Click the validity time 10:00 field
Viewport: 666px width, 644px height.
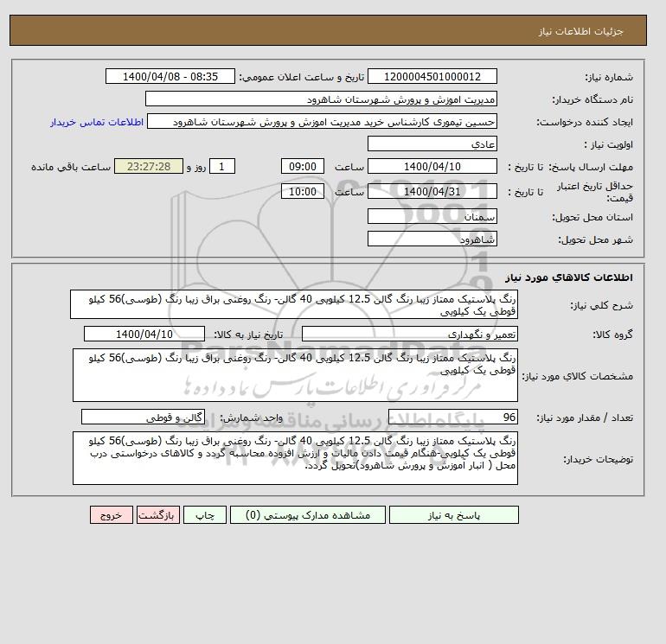point(303,191)
